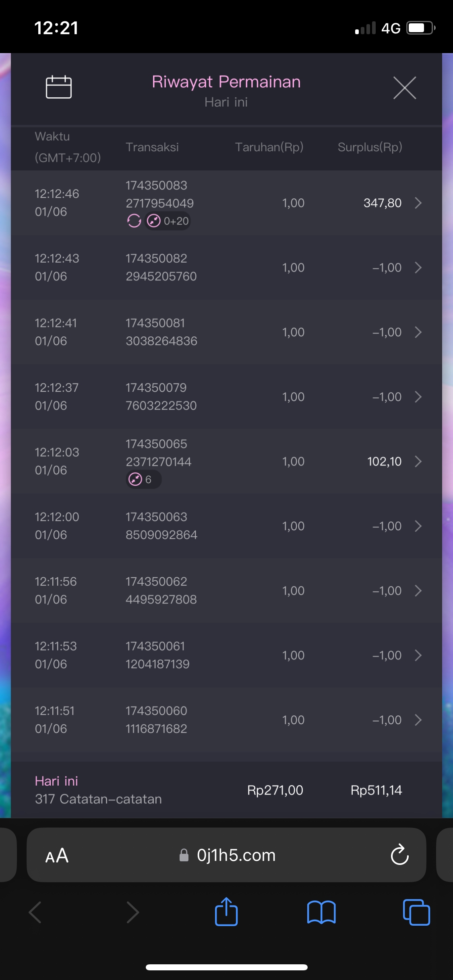453x980 pixels.
Task: Tap the AA reader settings button
Action: point(57,855)
